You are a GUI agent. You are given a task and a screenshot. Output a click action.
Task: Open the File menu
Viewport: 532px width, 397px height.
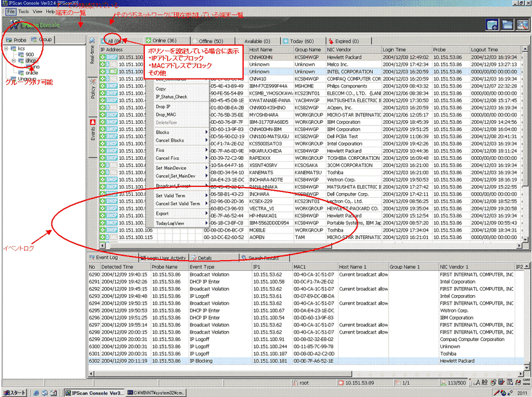[x=11, y=11]
